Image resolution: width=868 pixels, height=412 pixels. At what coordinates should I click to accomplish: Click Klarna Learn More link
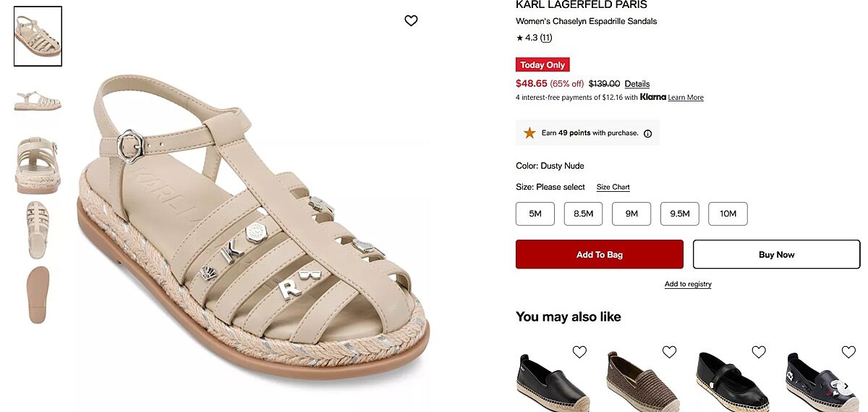click(686, 98)
